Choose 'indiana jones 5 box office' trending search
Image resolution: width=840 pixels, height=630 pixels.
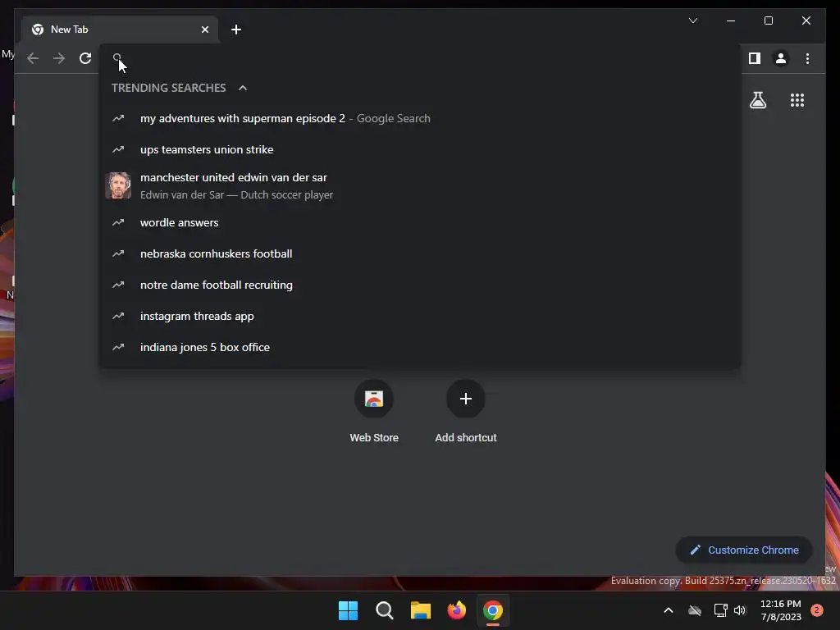pos(420,347)
